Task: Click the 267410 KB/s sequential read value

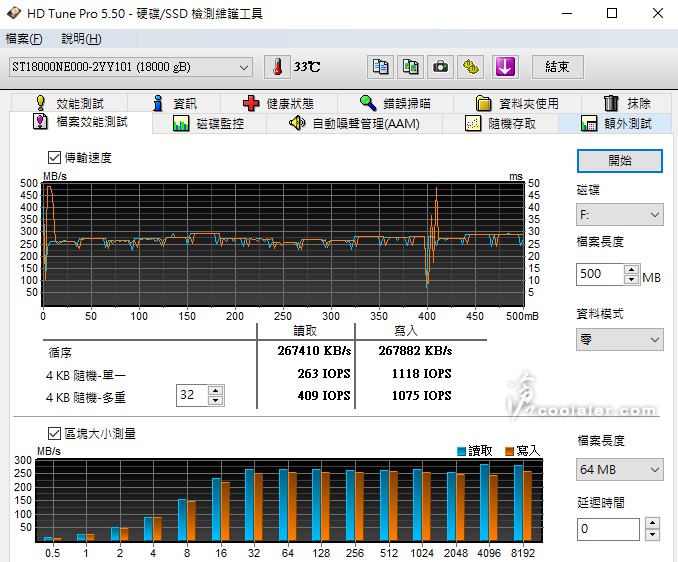Action: (x=314, y=351)
